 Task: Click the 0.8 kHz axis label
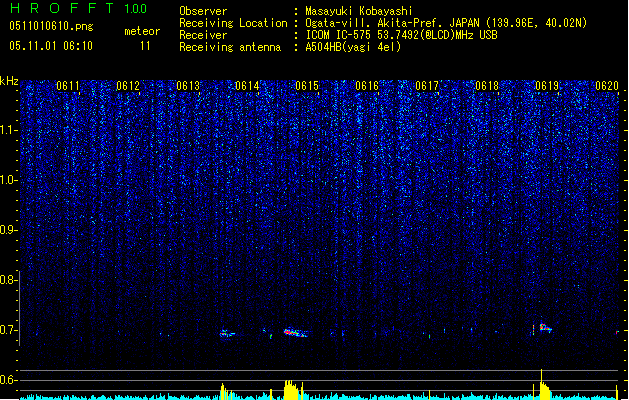tap(8, 280)
